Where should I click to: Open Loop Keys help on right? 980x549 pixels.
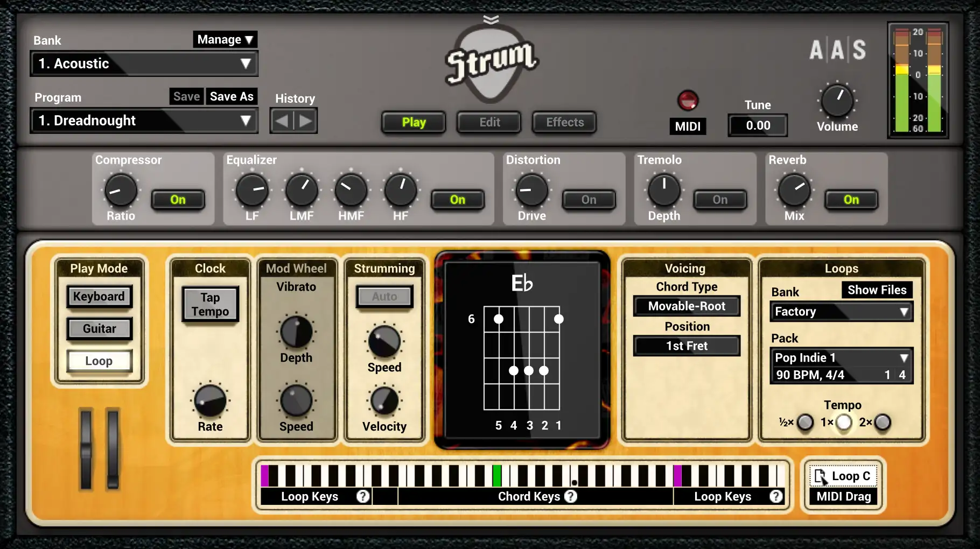tap(776, 496)
